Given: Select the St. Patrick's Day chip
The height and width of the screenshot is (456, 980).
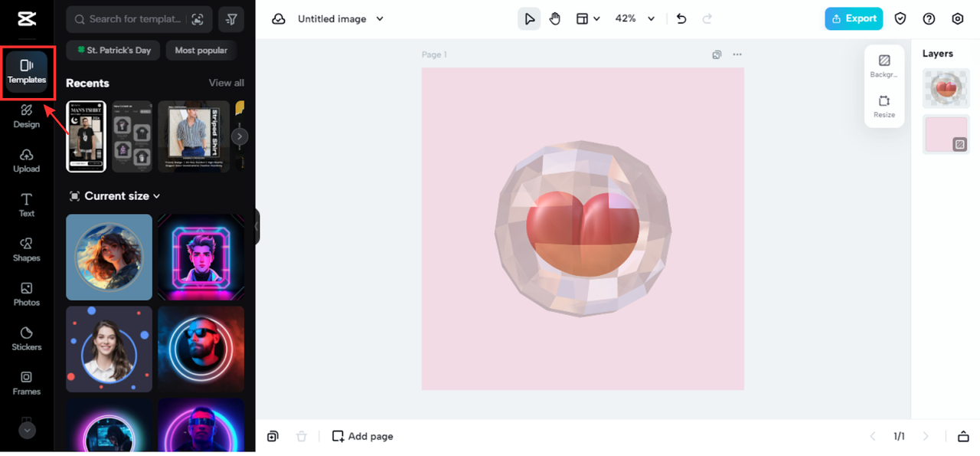Looking at the screenshot, I should tap(113, 51).
